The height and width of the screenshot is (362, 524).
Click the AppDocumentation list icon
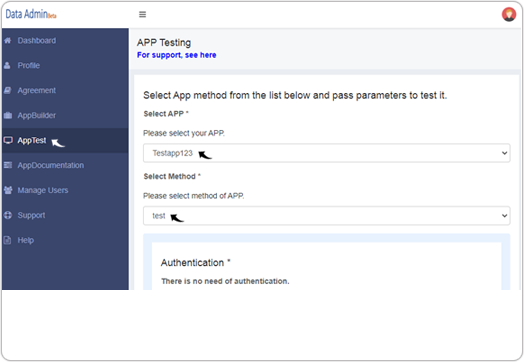(x=8, y=165)
